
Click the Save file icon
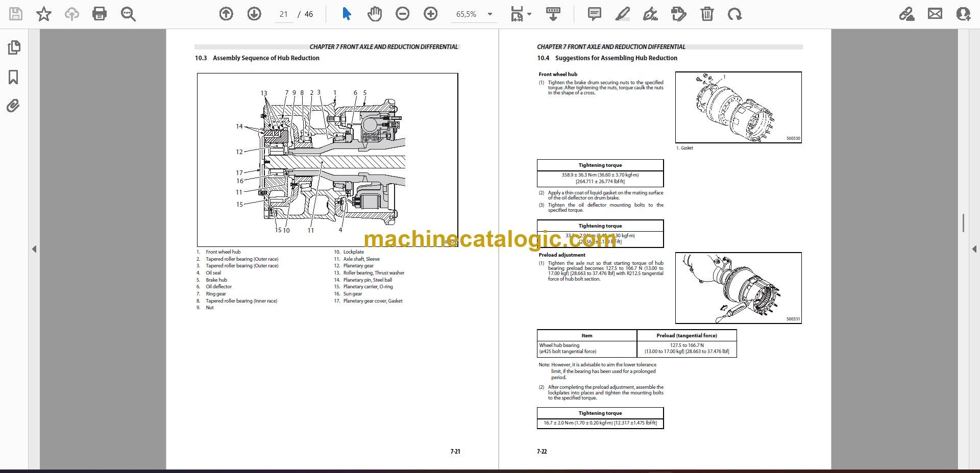click(x=16, y=14)
